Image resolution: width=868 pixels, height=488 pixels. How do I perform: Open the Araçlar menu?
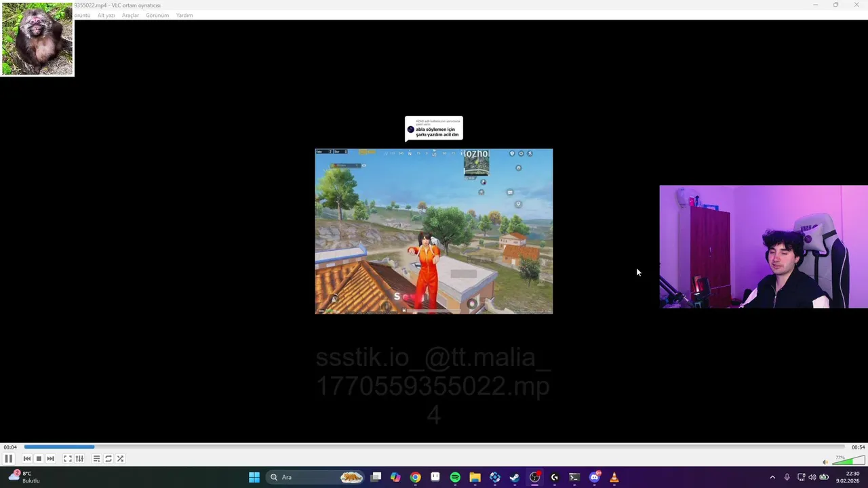(x=130, y=15)
